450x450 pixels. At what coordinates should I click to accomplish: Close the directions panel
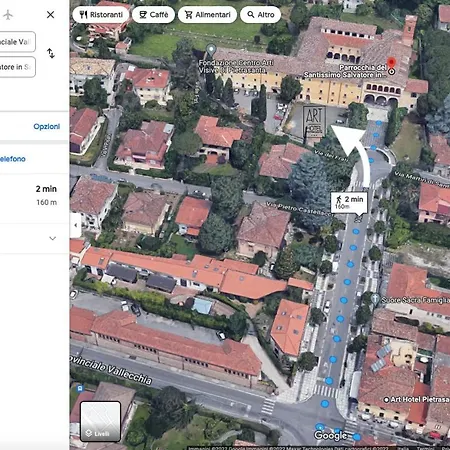pyautogui.click(x=50, y=15)
